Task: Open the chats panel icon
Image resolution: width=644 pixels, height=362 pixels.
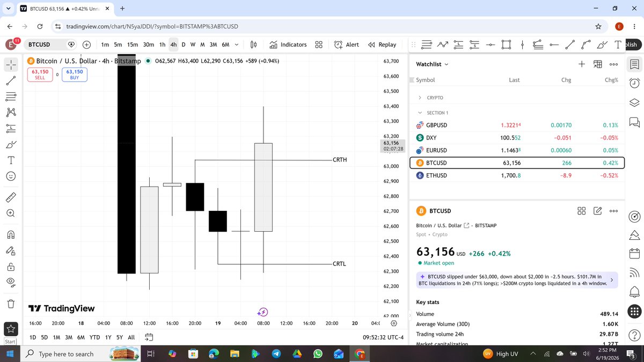Action: coord(634,122)
